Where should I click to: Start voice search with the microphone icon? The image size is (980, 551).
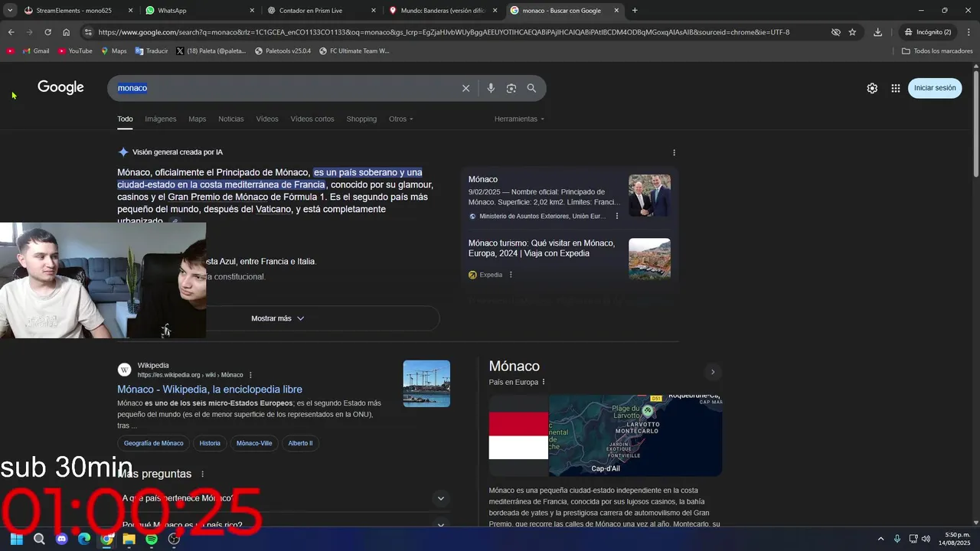[x=491, y=88]
